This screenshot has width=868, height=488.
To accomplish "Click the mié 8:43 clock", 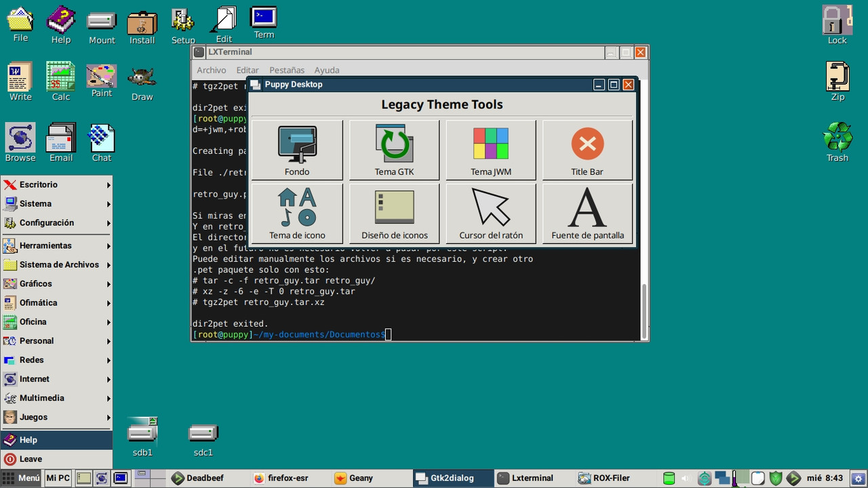I will point(825,478).
